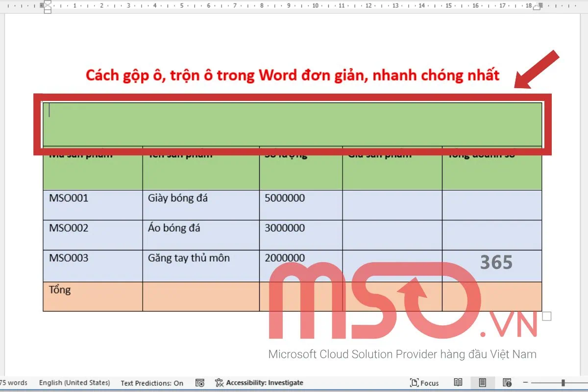Click the Focus mode icon

[x=424, y=383]
